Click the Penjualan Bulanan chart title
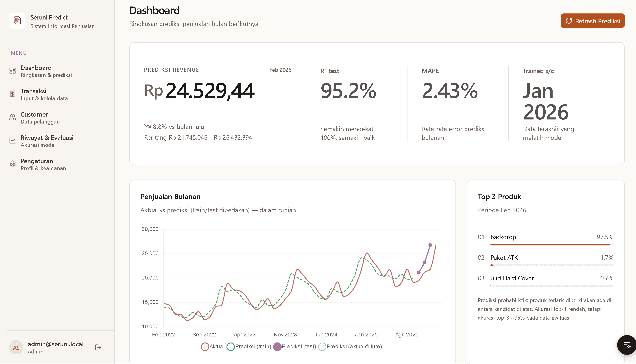This screenshot has height=364, width=636. coord(171,197)
